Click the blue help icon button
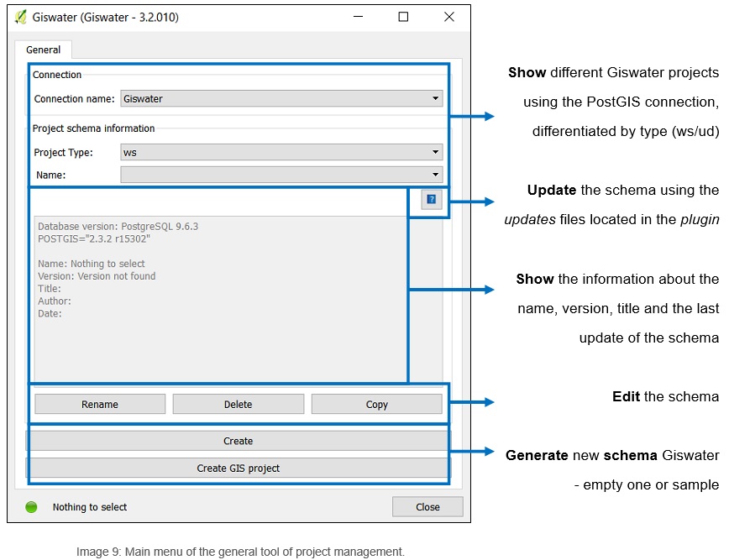This screenshot has width=729, height=560. (x=431, y=199)
